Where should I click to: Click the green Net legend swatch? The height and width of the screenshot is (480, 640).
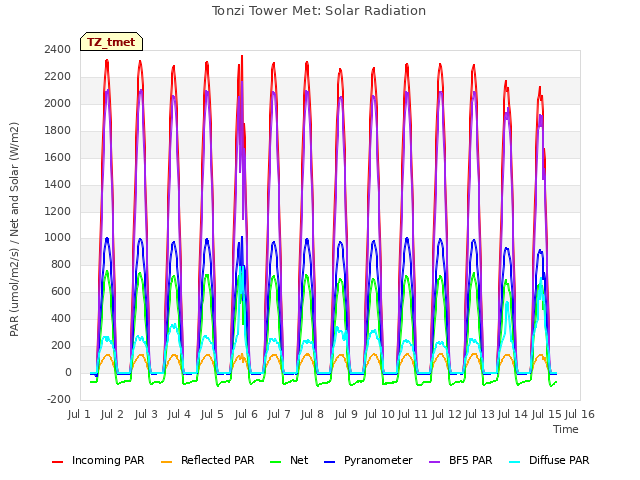(x=276, y=462)
